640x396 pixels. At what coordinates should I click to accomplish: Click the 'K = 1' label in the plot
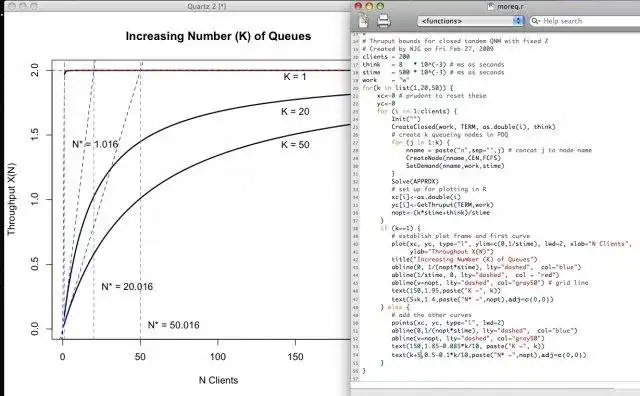(295, 77)
